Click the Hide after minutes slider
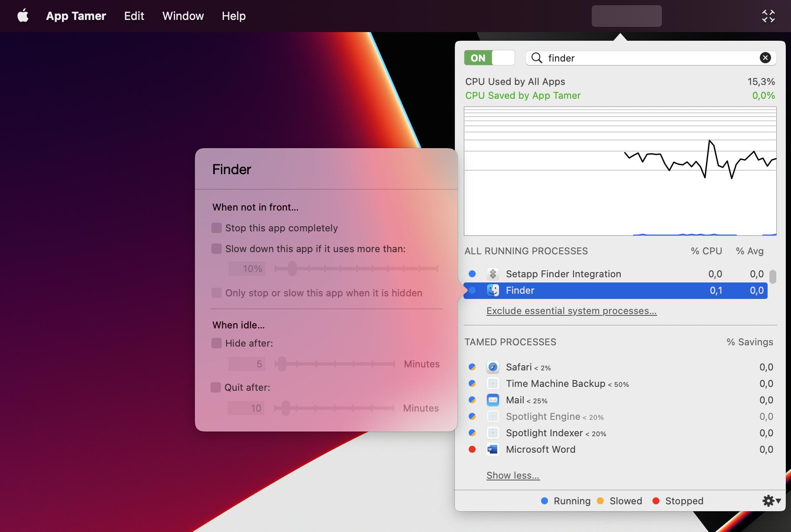The height and width of the screenshot is (532, 791). click(335, 364)
